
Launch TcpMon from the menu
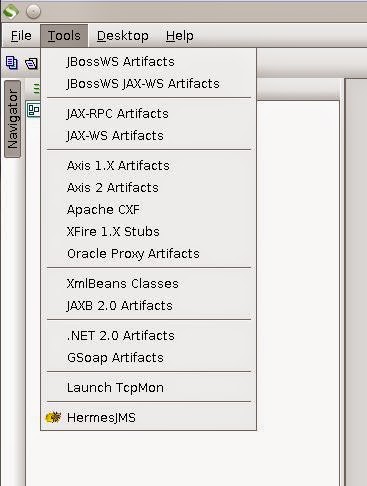(148, 388)
